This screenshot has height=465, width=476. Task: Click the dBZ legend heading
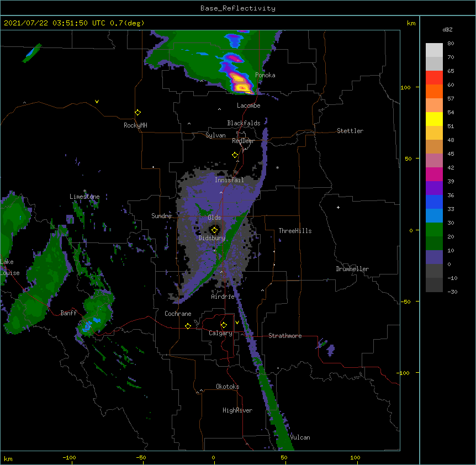tap(447, 29)
